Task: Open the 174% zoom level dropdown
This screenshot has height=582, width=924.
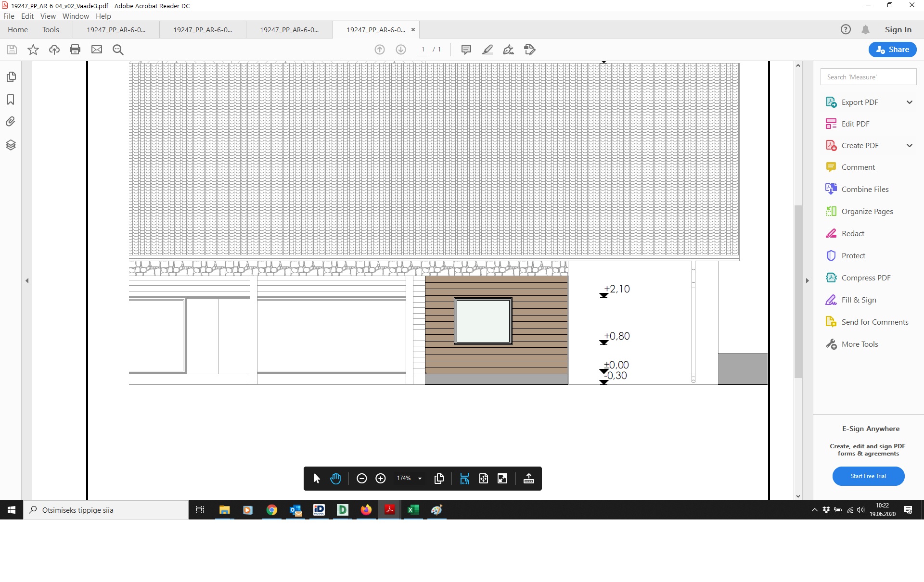Action: tap(420, 479)
